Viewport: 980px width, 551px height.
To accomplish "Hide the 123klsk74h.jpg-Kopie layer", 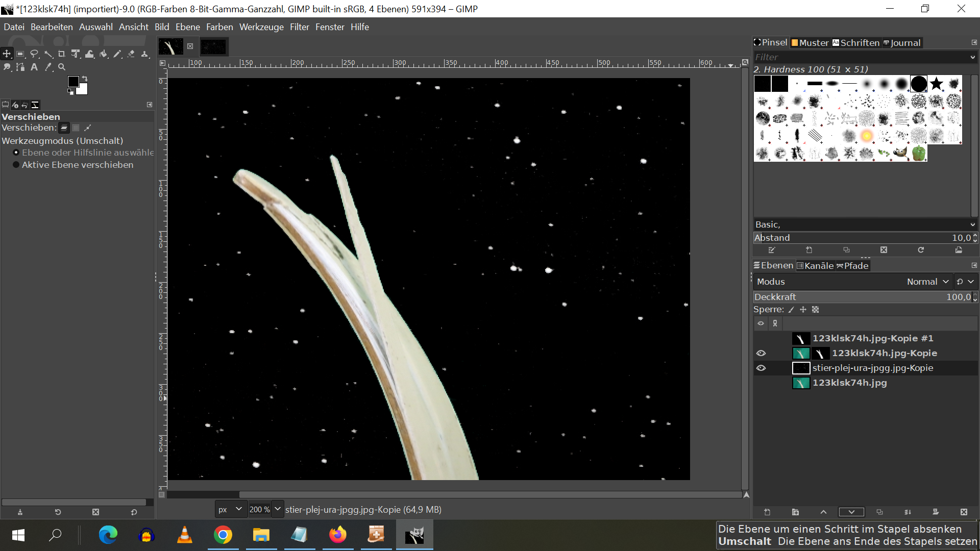I will click(761, 353).
